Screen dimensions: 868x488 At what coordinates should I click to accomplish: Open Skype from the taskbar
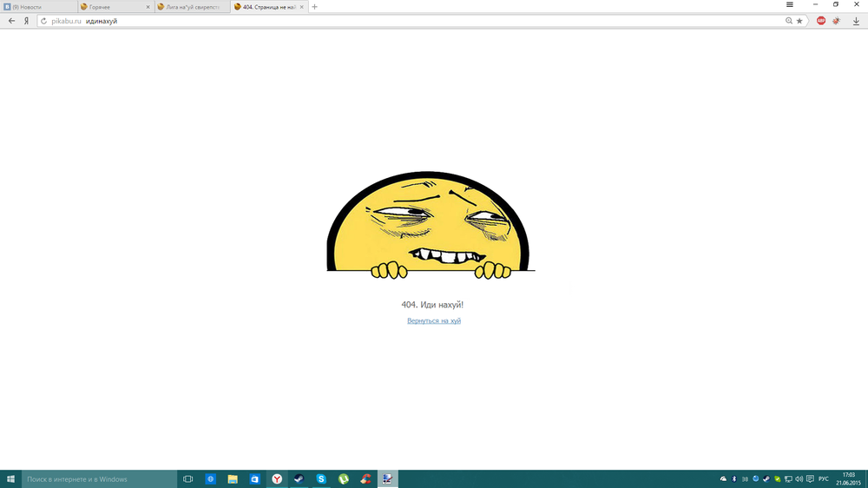click(321, 478)
